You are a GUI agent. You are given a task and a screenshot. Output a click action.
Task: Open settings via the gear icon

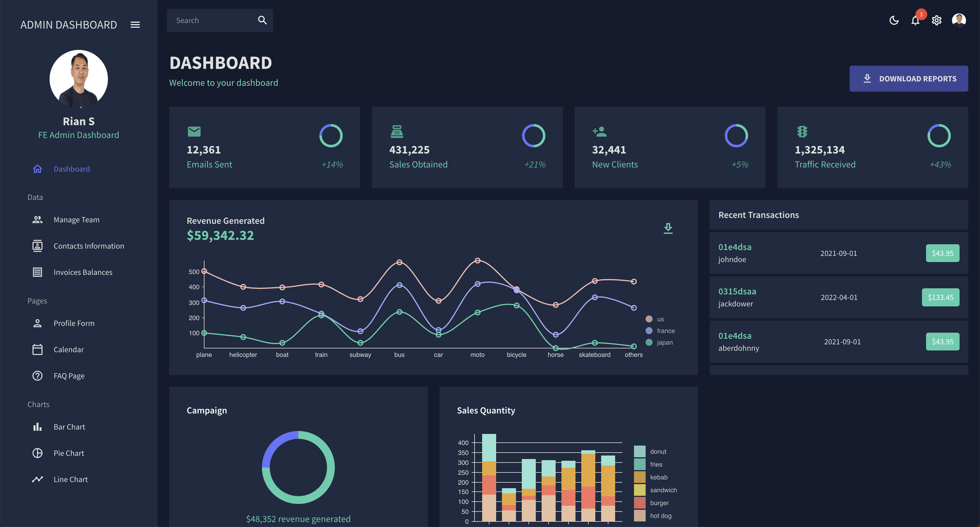tap(936, 20)
